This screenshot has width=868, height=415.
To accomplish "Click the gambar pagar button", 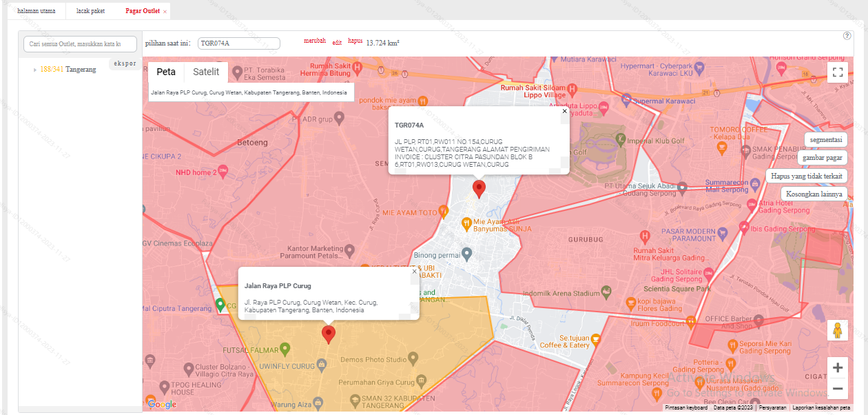I will (823, 158).
